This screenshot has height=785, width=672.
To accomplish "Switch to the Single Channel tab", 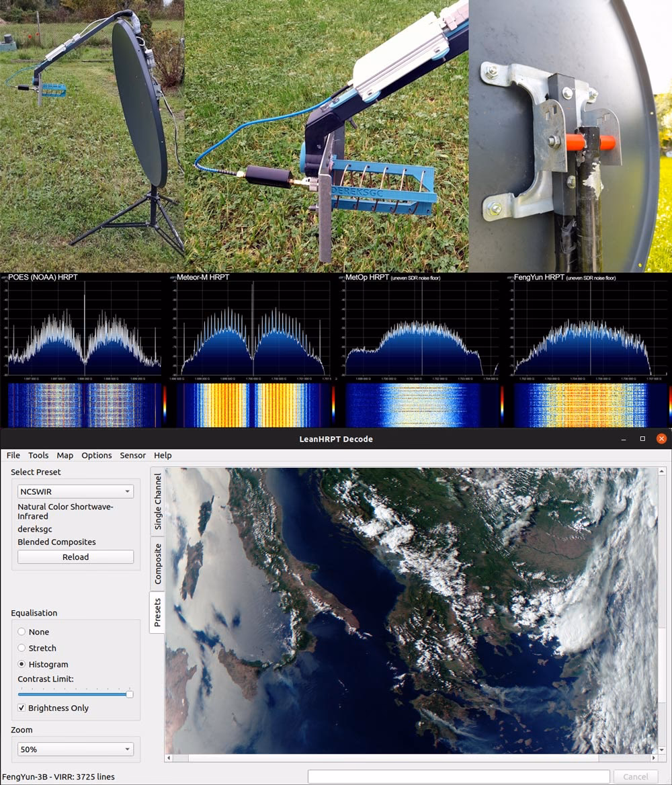I will 157,498.
